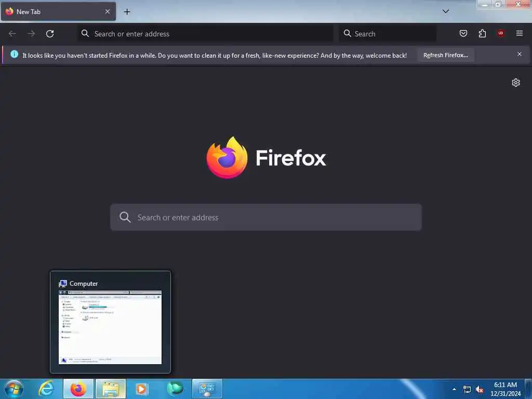Open the muted volume tray icon
Screen dimensions: 532x399
click(x=480, y=390)
